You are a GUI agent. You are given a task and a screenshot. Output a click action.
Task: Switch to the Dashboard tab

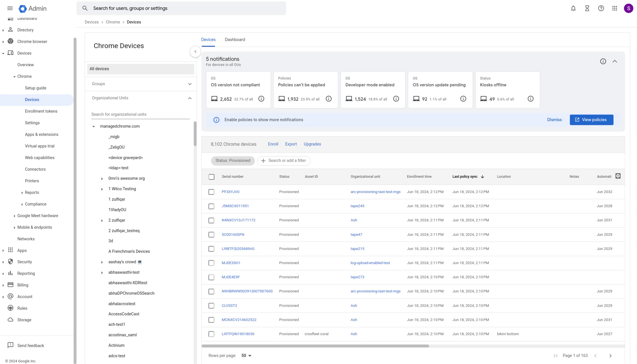coord(235,39)
